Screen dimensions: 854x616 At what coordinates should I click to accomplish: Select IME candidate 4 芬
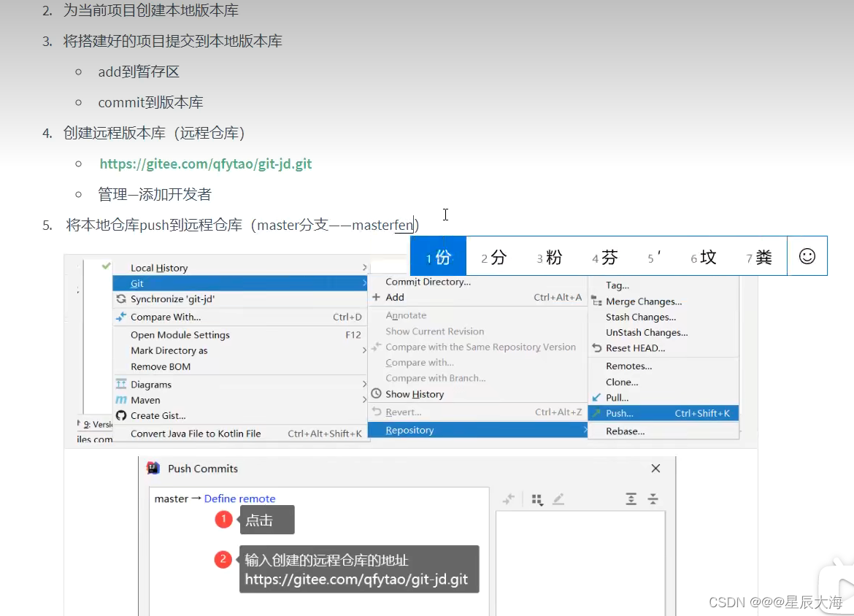(605, 257)
